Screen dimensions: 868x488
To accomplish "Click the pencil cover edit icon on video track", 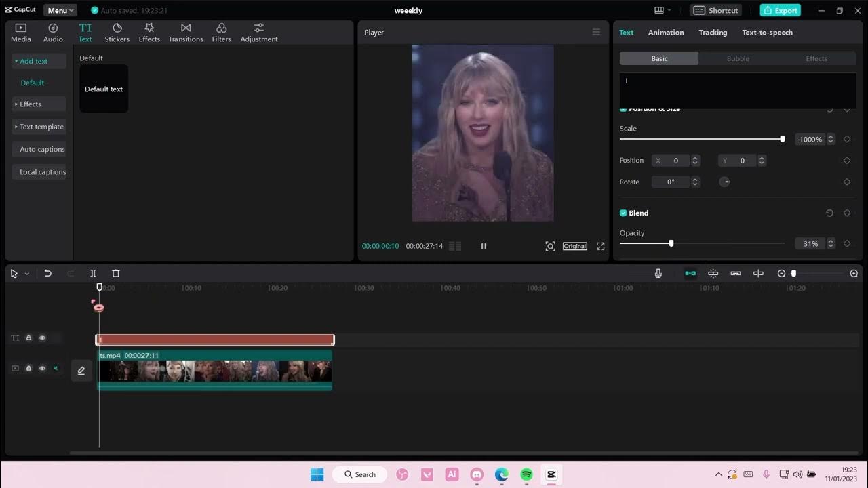I will pos(81,371).
